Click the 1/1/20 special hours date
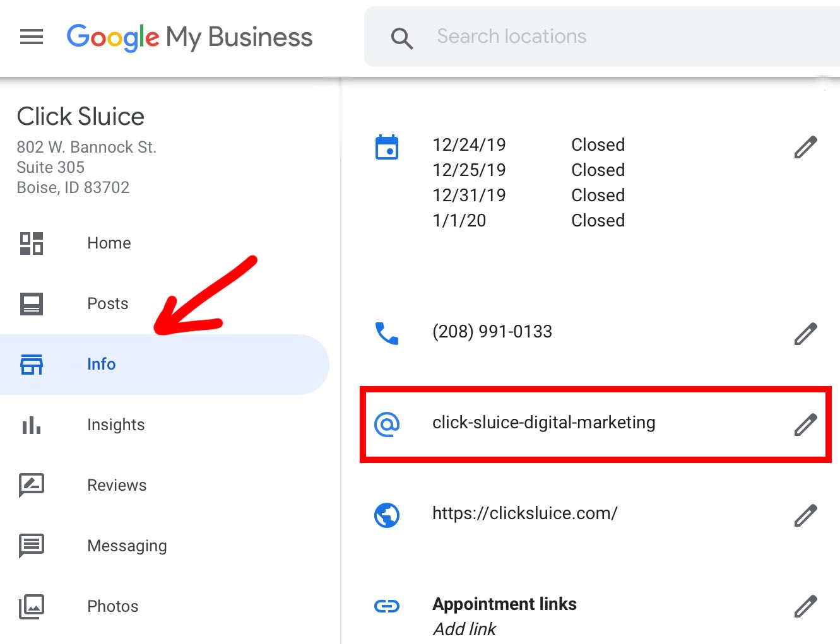This screenshot has width=840, height=644. (459, 221)
